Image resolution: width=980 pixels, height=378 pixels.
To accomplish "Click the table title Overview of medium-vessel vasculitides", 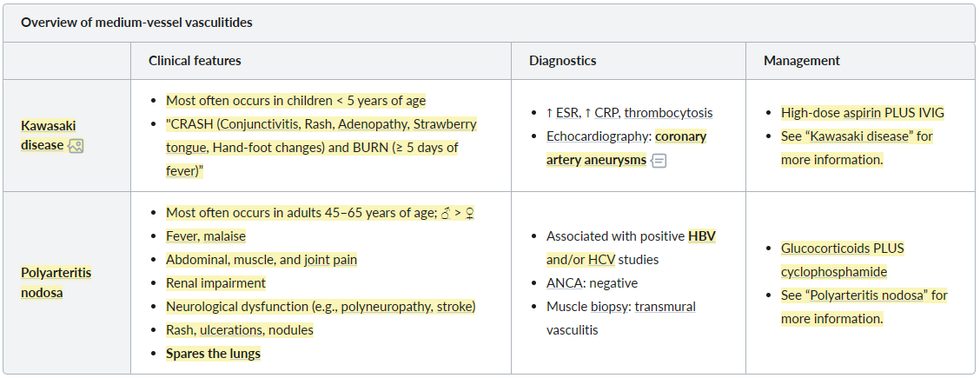I will click(136, 23).
